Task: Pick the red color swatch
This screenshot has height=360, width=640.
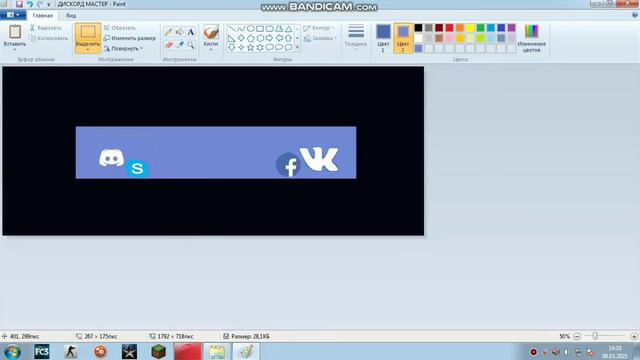Action: pos(449,28)
